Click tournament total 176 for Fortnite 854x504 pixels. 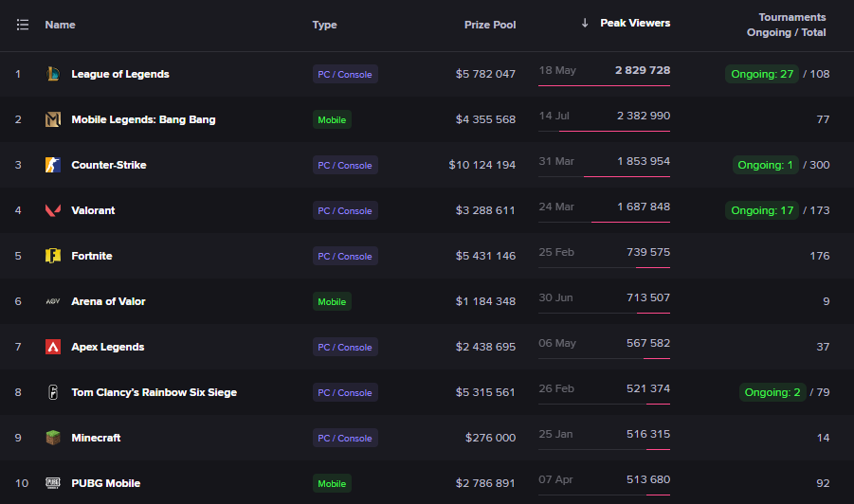820,256
